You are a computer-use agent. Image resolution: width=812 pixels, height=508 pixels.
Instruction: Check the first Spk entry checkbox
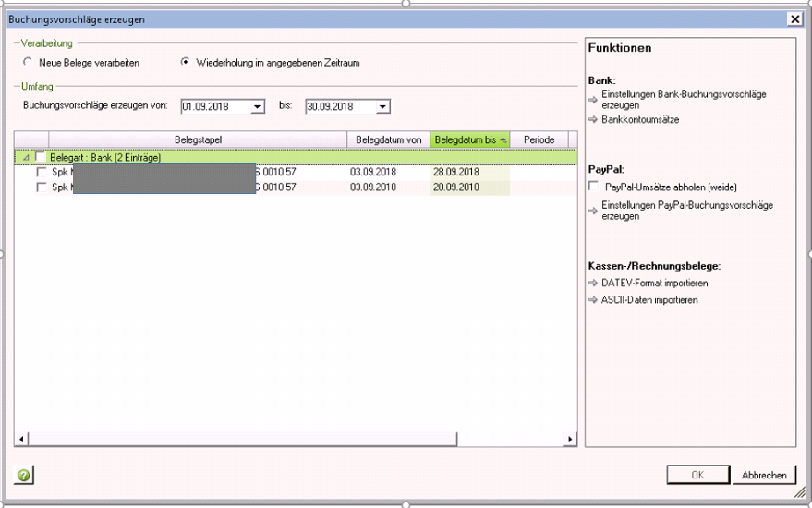coord(42,172)
